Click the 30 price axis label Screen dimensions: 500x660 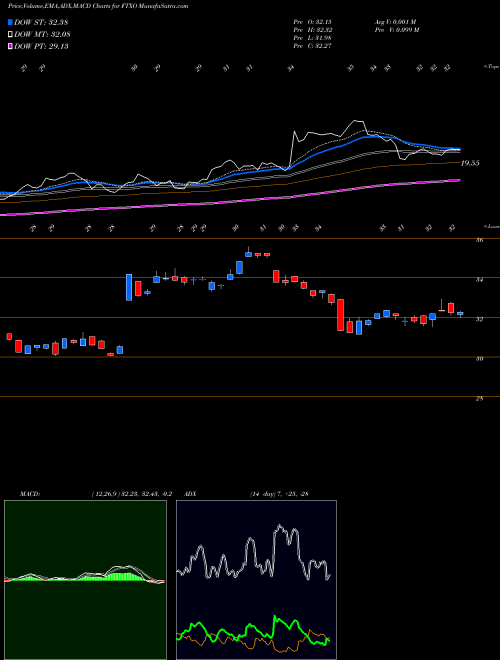click(x=479, y=359)
